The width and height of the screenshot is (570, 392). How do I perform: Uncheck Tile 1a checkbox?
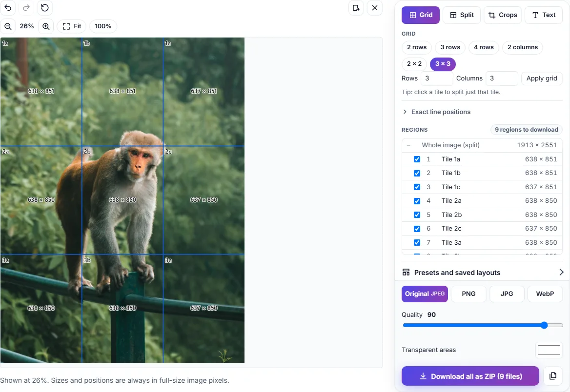(417, 159)
